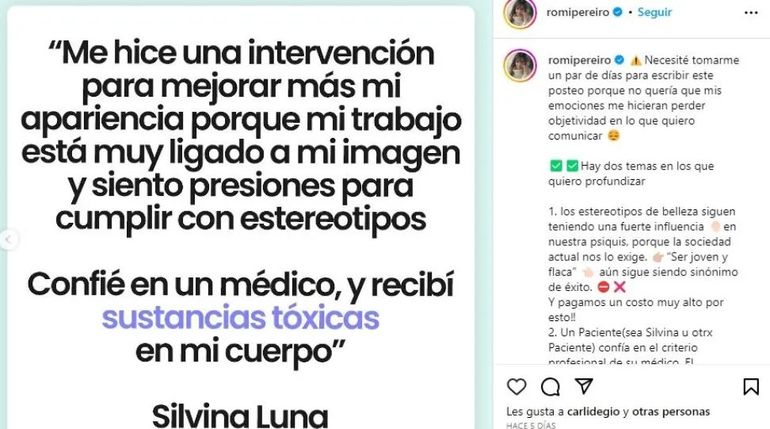The height and width of the screenshot is (429, 770).
Task: Like the post with the heart icon
Action: point(517,387)
